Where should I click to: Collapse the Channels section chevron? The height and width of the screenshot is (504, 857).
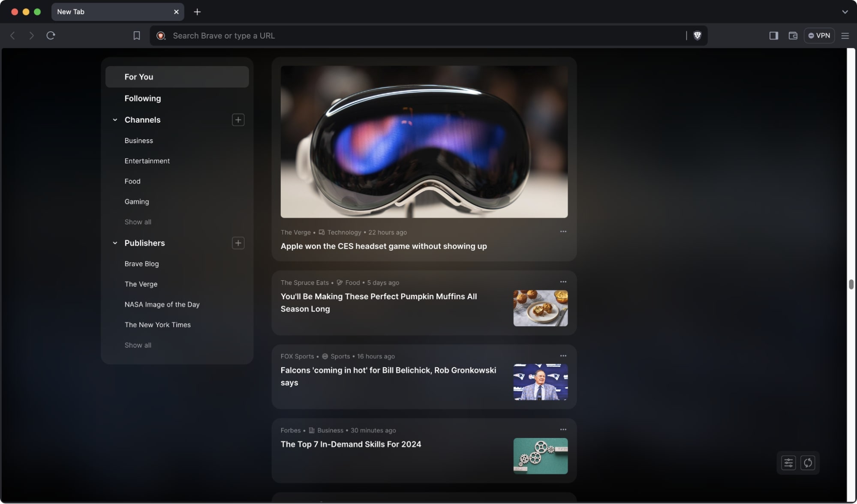coord(115,120)
